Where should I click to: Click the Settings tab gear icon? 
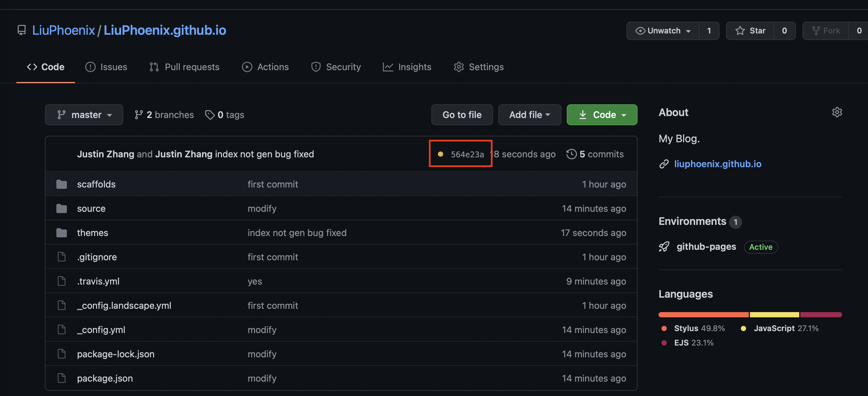point(459,67)
